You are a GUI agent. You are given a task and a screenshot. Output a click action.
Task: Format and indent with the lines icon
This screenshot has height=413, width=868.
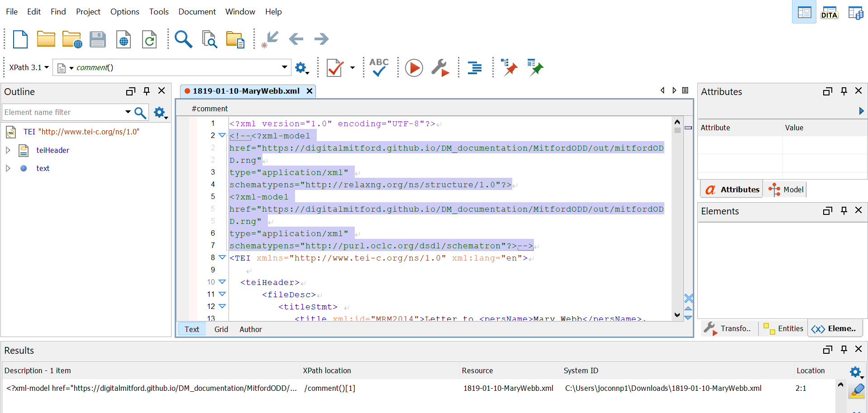tap(474, 68)
